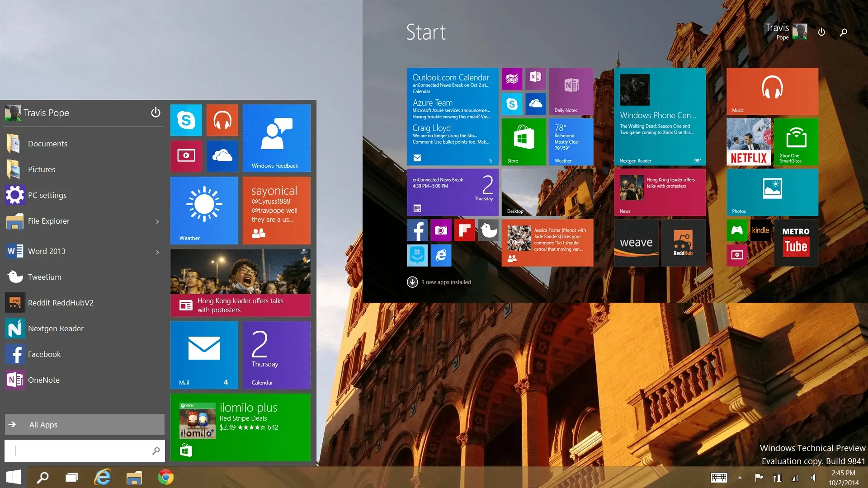Open the weave news tile

636,243
